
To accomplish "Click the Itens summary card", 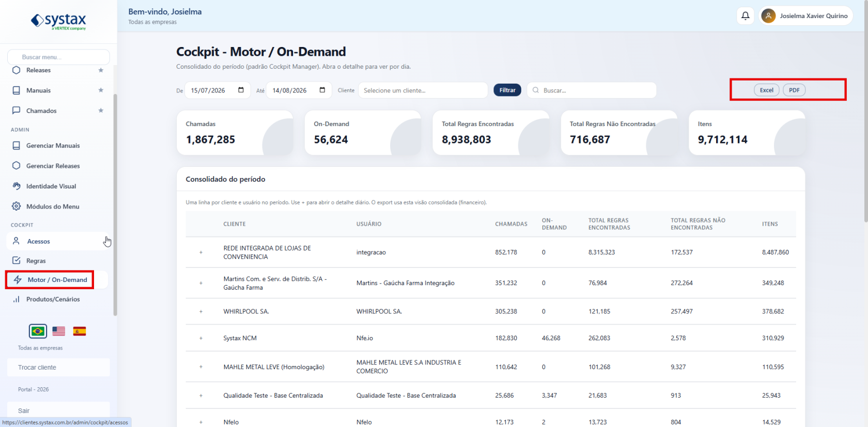I will point(747,133).
